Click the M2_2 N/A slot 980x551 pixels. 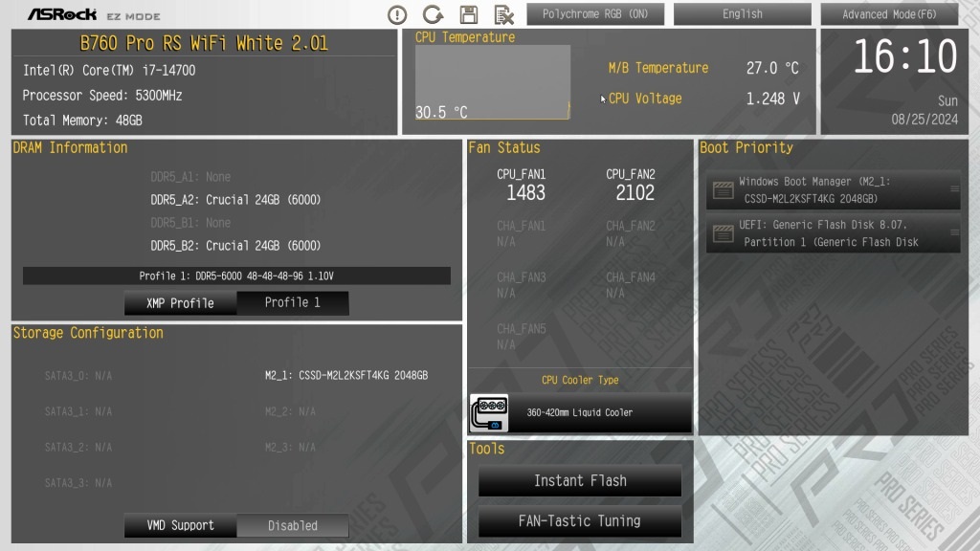click(x=290, y=411)
